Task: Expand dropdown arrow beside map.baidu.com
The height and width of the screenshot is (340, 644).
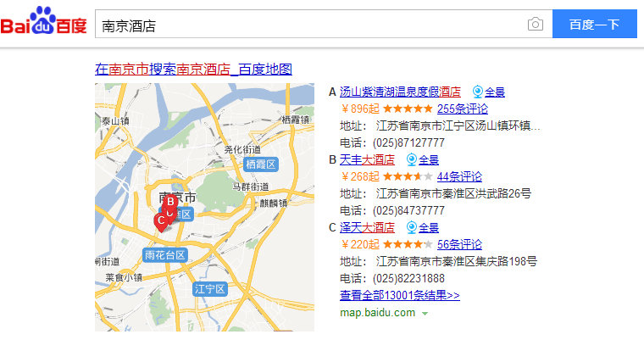Action: [425, 313]
